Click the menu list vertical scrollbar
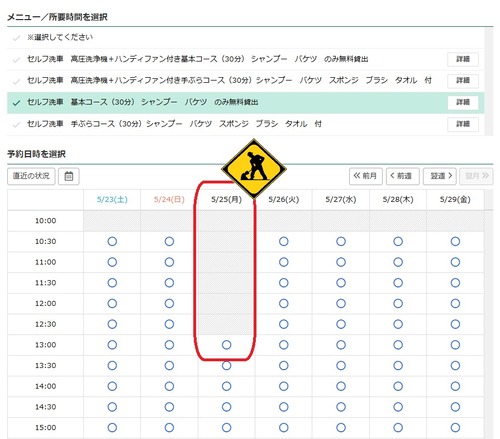This screenshot has width=500, height=439. coord(489,81)
